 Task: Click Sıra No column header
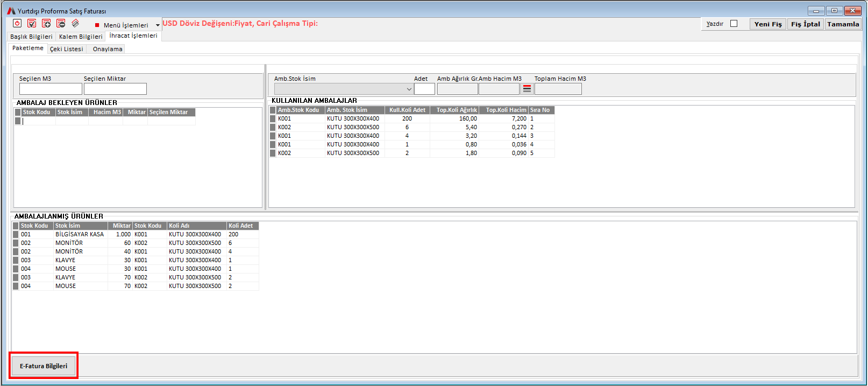542,110
